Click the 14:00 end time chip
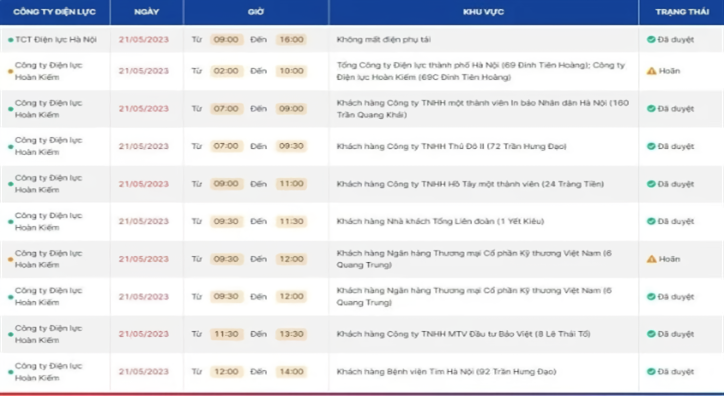Viewport: 724px width, 396px height. tap(291, 372)
